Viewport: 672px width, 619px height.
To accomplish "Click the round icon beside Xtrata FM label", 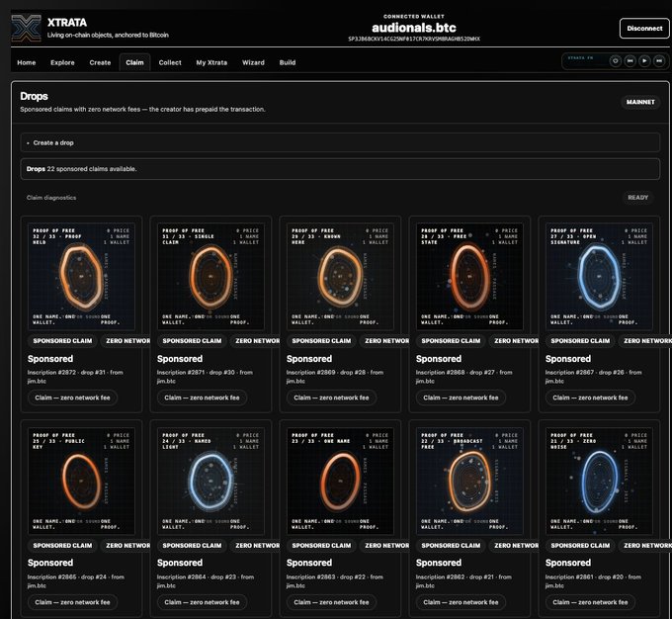I will 616,61.
